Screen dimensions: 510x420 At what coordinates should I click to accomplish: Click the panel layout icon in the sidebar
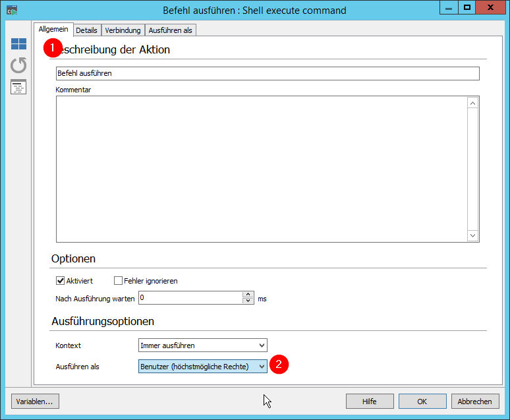coord(18,87)
